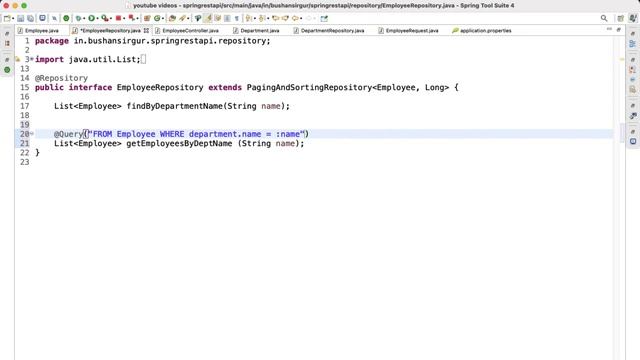Open the green Boot Dashboard icon in left sidebar

click(x=7, y=70)
